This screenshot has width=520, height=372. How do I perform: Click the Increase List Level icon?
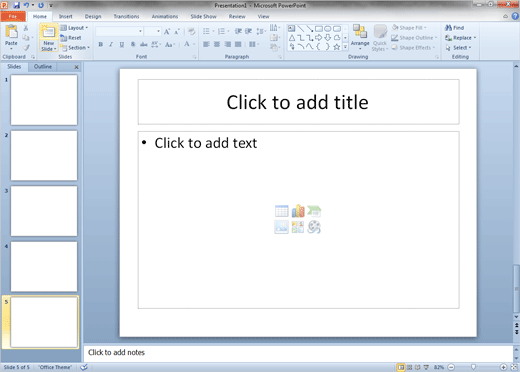[x=248, y=31]
